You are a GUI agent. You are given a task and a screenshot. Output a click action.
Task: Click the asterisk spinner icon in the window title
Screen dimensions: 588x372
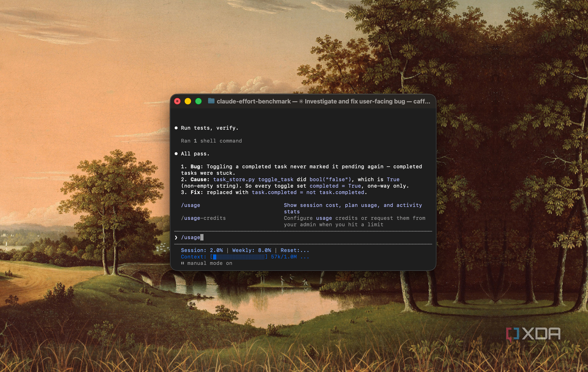[x=301, y=101]
